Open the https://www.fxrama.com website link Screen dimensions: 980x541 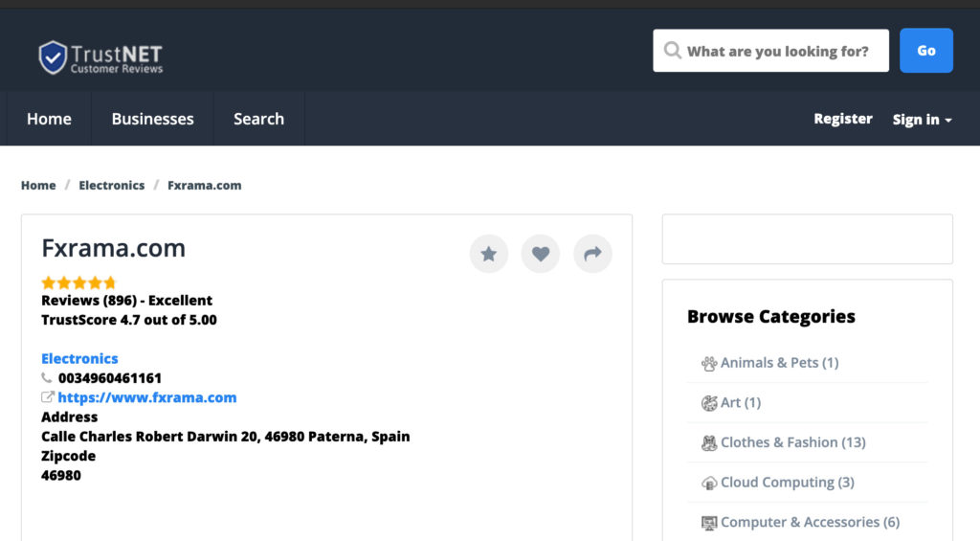146,397
